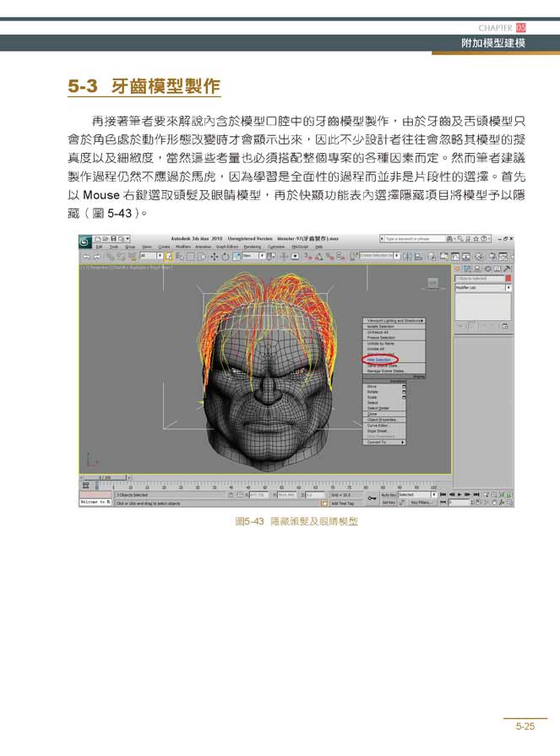Open Scale transform settings box in quad menu

coord(404,397)
